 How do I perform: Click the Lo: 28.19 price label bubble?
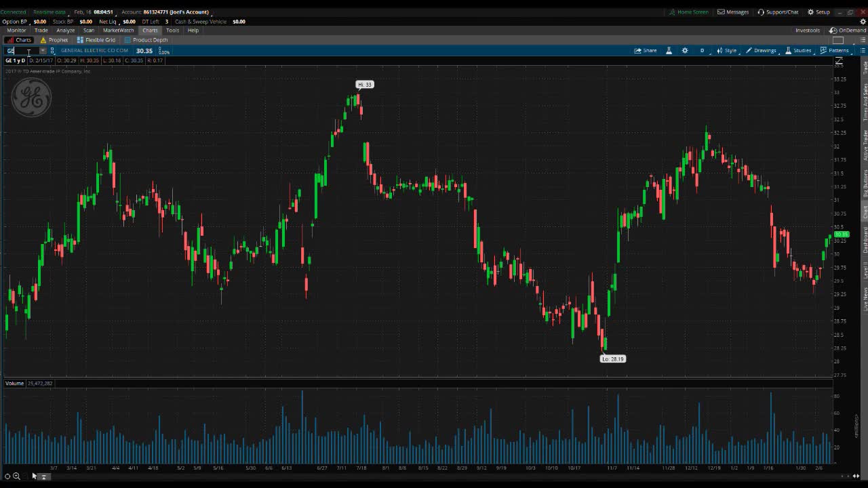(613, 359)
